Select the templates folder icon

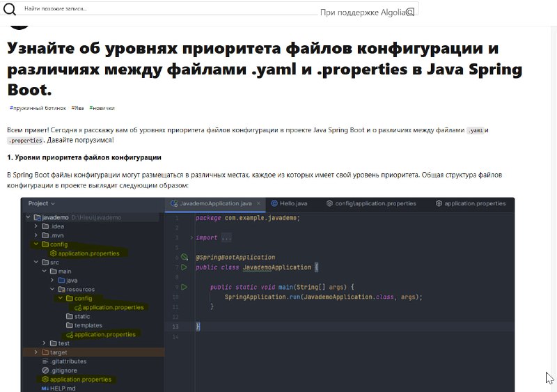point(70,325)
